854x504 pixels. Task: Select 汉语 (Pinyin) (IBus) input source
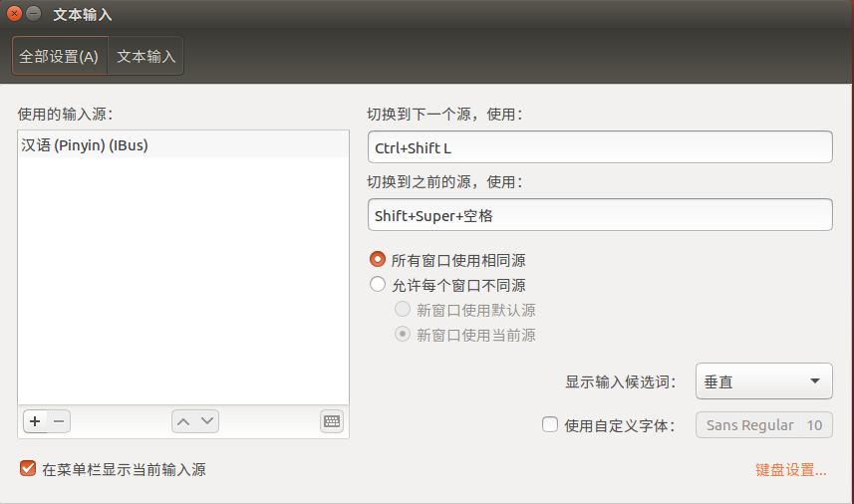(x=183, y=145)
